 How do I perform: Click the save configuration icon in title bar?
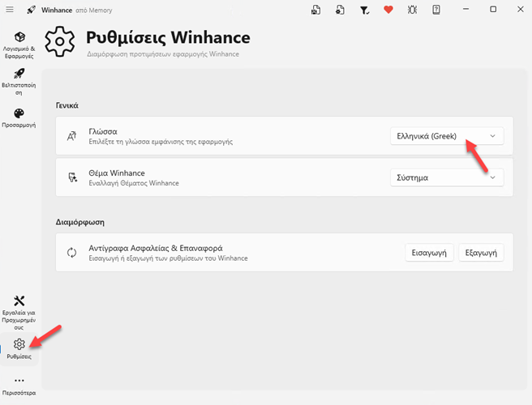pos(315,10)
